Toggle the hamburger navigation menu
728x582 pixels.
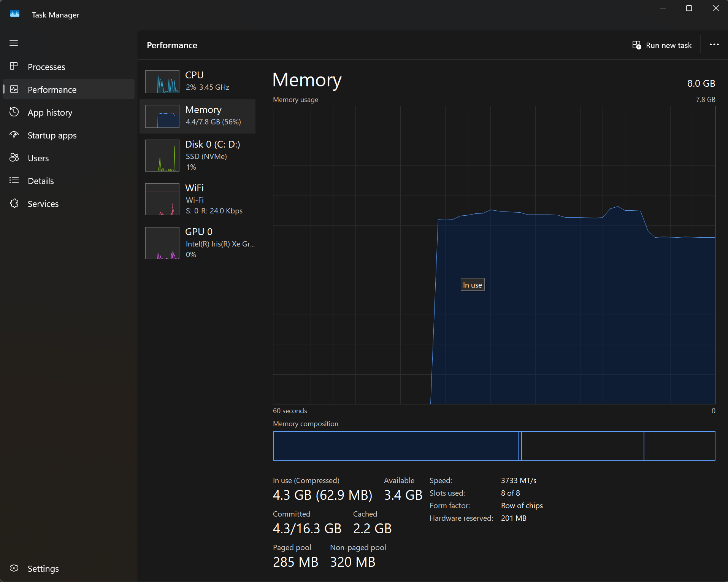14,43
